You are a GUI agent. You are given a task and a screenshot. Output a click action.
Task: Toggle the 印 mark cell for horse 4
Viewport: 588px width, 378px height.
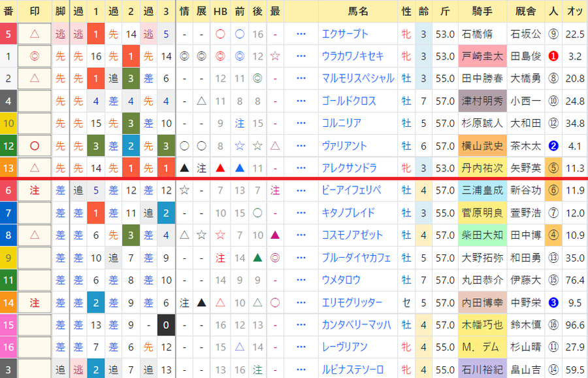[35, 101]
